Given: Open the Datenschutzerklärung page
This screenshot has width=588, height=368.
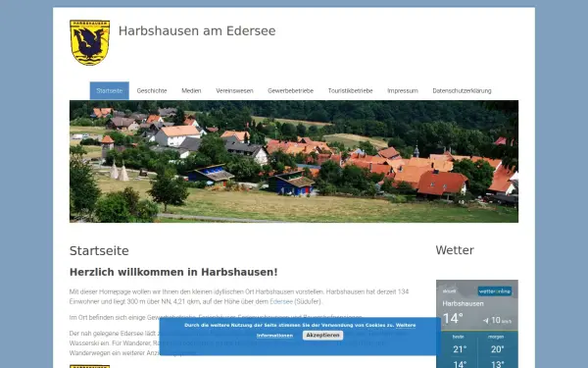Looking at the screenshot, I should coord(462,91).
